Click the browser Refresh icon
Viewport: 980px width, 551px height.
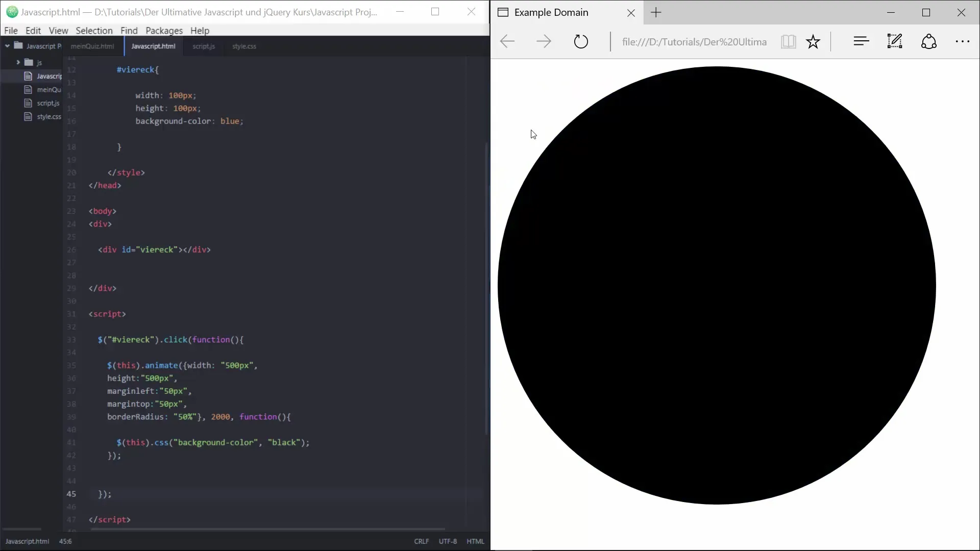pos(581,41)
